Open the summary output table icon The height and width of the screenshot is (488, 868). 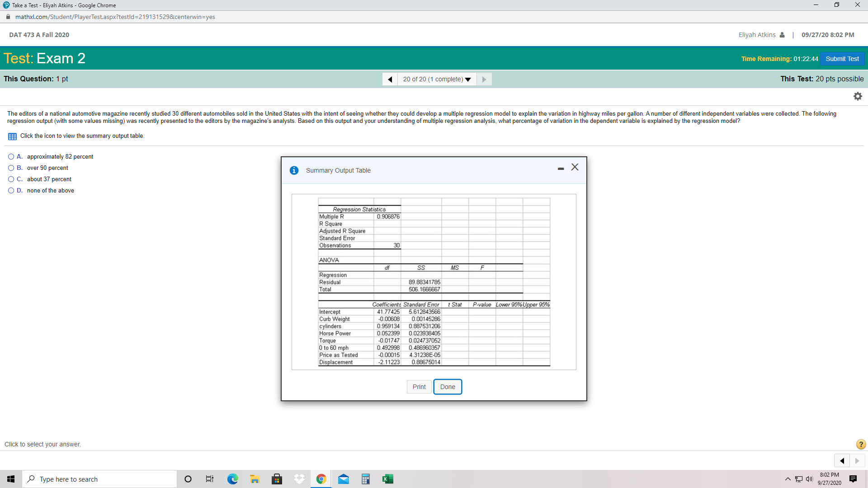coord(12,136)
